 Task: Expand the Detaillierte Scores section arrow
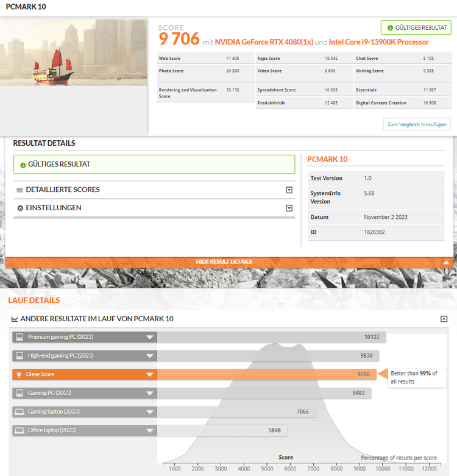[x=289, y=190]
